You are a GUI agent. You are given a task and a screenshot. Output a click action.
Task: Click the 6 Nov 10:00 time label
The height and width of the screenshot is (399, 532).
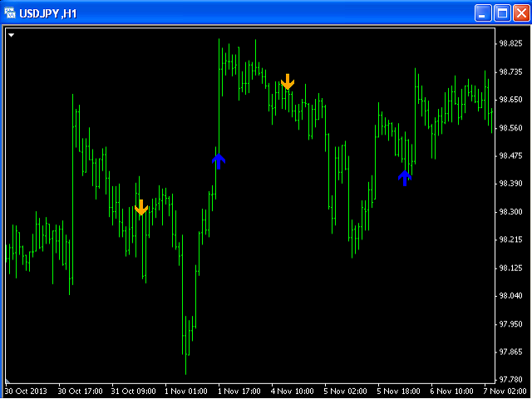pyautogui.click(x=451, y=392)
